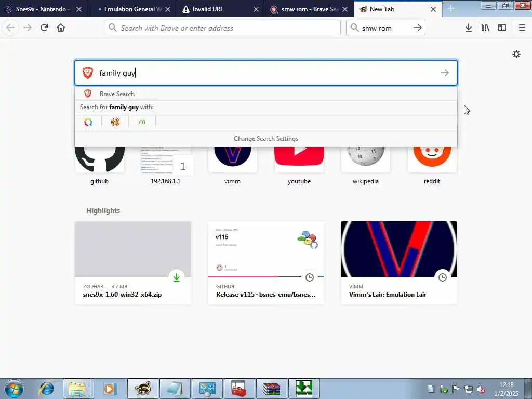Open red toolbox icon in taskbar
This screenshot has width=532, height=399.
[x=240, y=389]
